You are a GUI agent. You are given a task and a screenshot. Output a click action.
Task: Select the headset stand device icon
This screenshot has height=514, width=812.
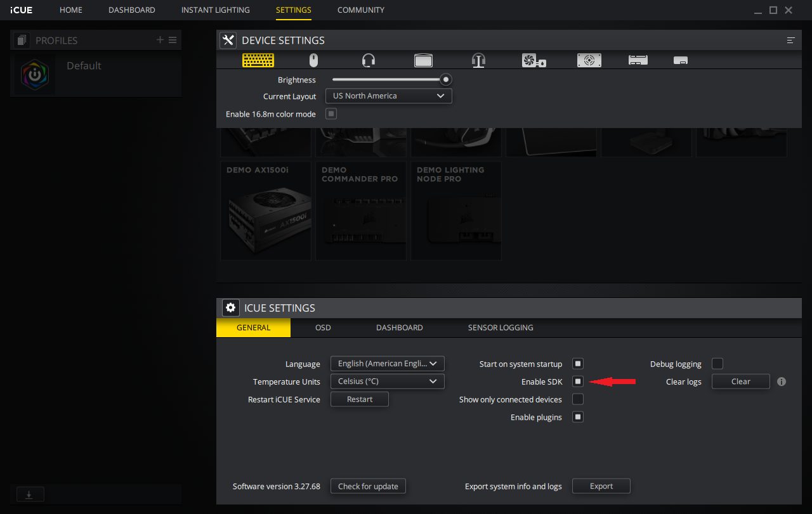point(479,60)
